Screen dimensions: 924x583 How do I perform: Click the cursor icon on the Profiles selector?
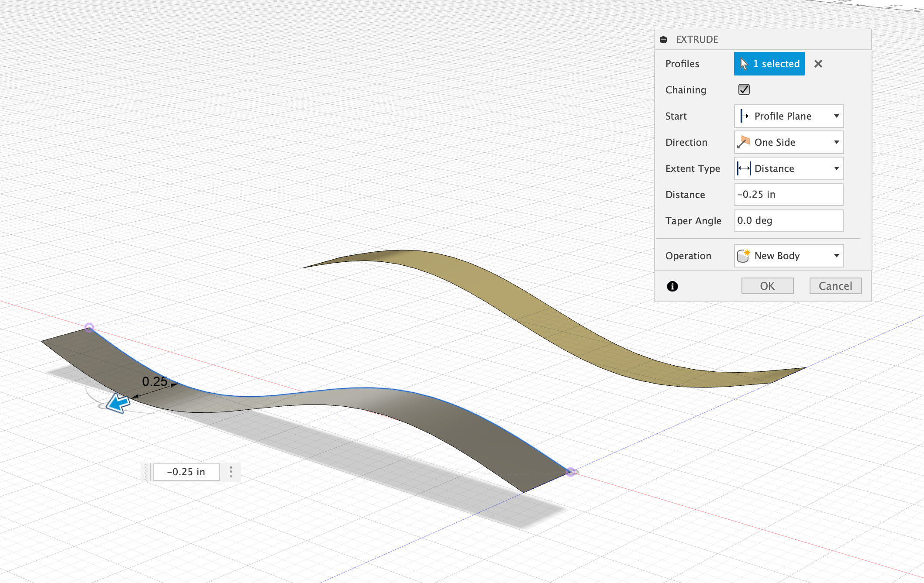(x=745, y=64)
